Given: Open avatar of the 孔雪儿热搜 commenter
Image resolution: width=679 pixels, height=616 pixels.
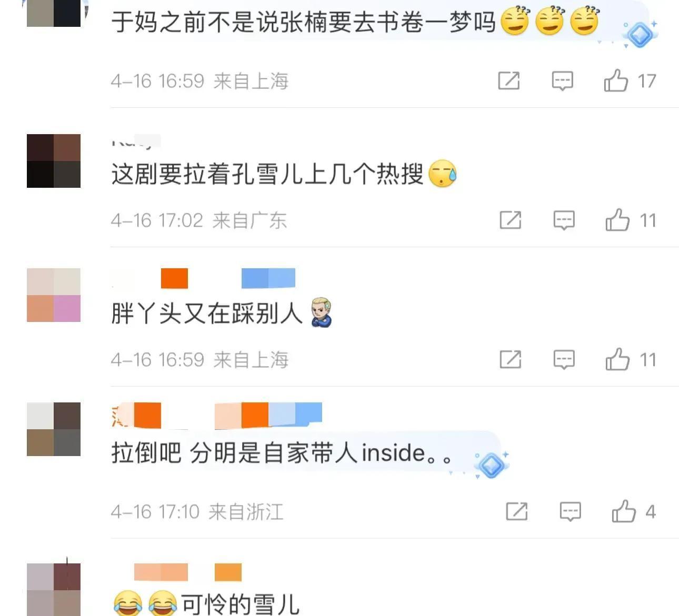Looking at the screenshot, I should [x=54, y=161].
